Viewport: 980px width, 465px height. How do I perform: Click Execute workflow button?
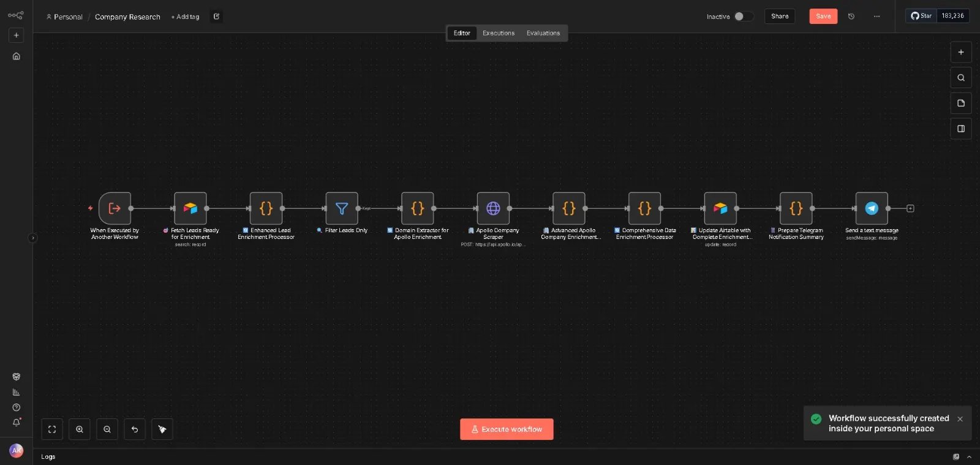coord(507,429)
